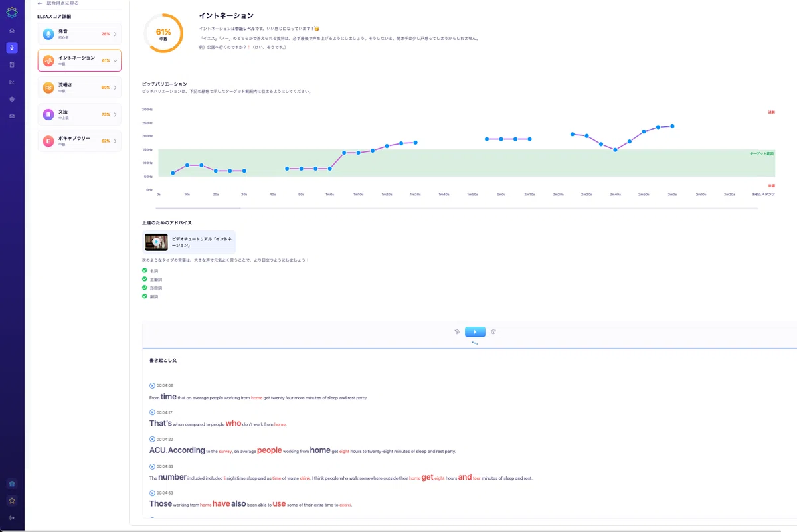The image size is (797, 532).
Task: Open the ELSA logo in the sidebar
Action: click(12, 12)
